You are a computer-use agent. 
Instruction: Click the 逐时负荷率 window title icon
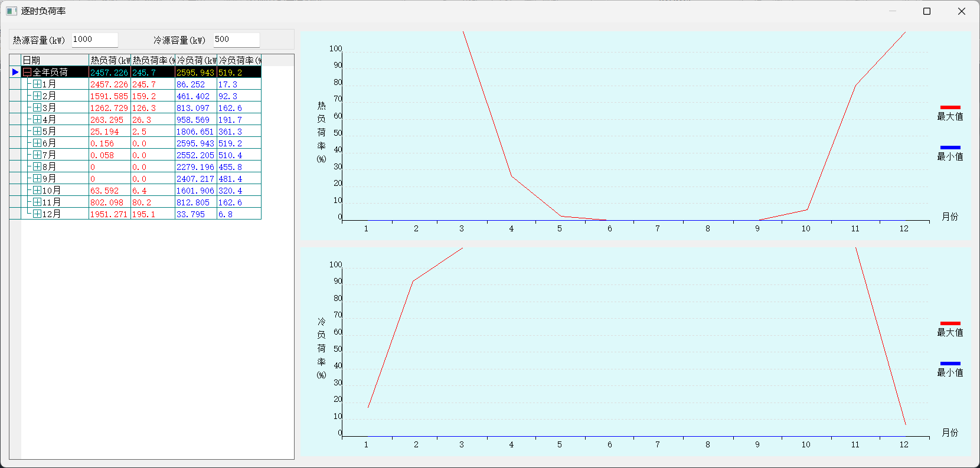11,11
